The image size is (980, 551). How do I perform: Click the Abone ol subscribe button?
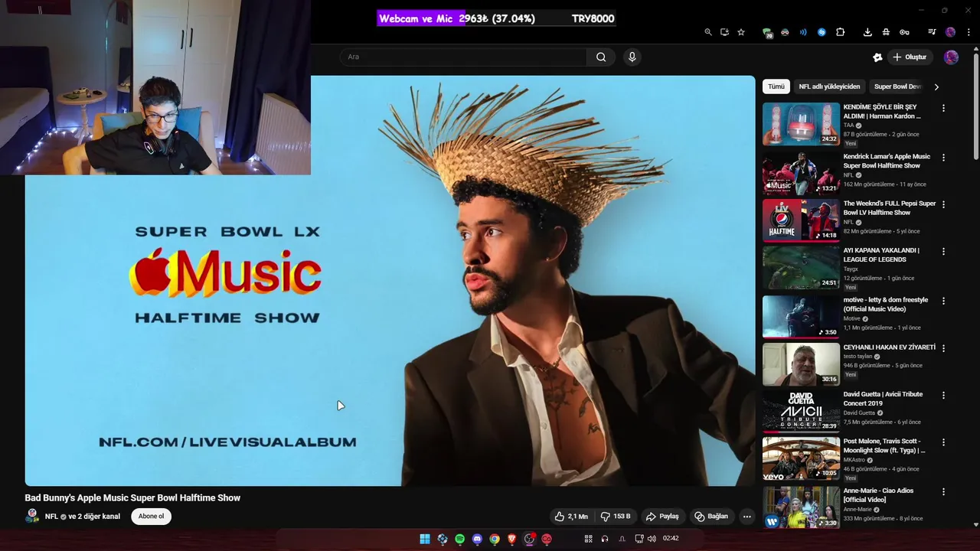point(151,517)
